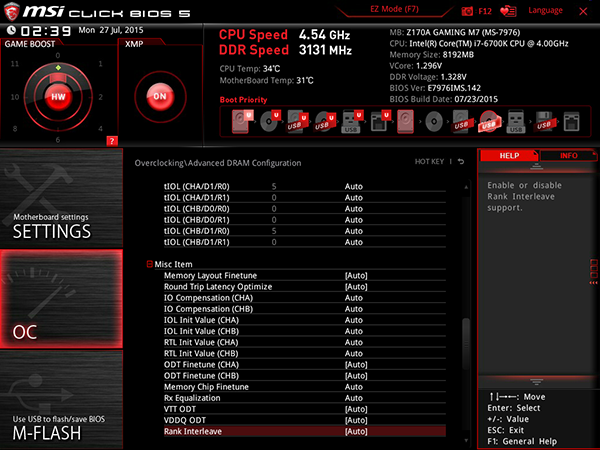Screen dimensions: 600x450
Task: Click the HOT KEY label
Action: pyautogui.click(x=429, y=162)
